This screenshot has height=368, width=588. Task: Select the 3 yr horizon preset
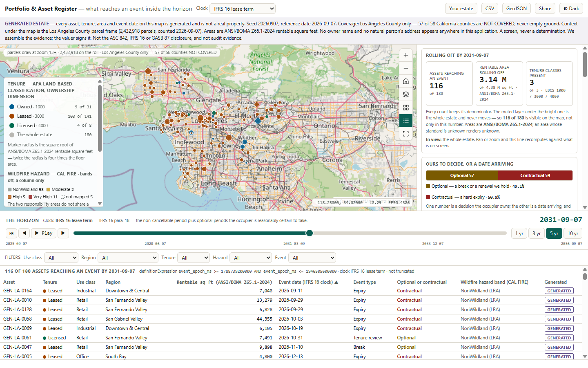point(537,233)
